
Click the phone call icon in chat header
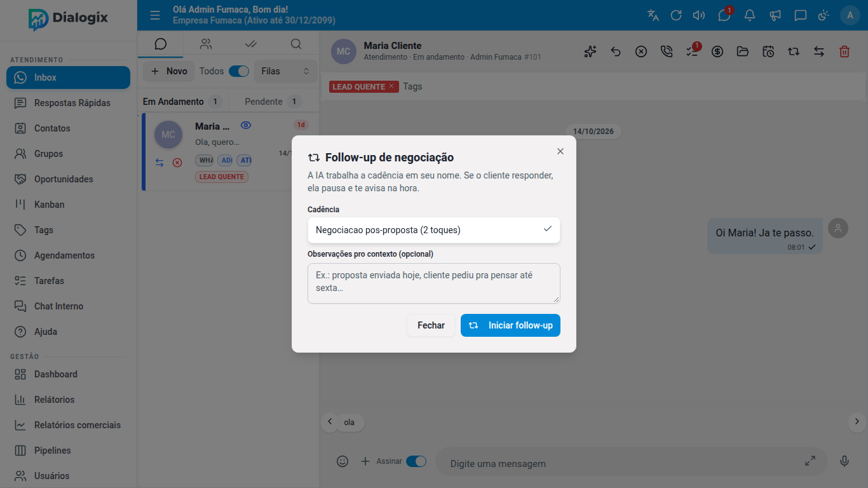pos(667,51)
